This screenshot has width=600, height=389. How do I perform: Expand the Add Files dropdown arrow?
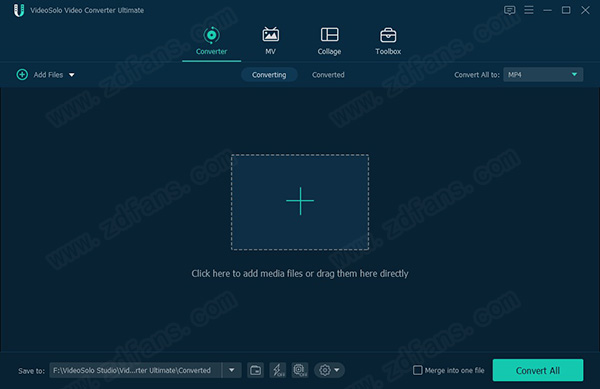coord(72,75)
